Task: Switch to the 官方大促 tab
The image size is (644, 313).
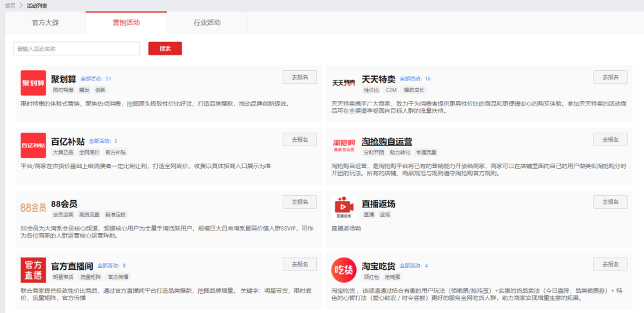Action: pyautogui.click(x=45, y=23)
